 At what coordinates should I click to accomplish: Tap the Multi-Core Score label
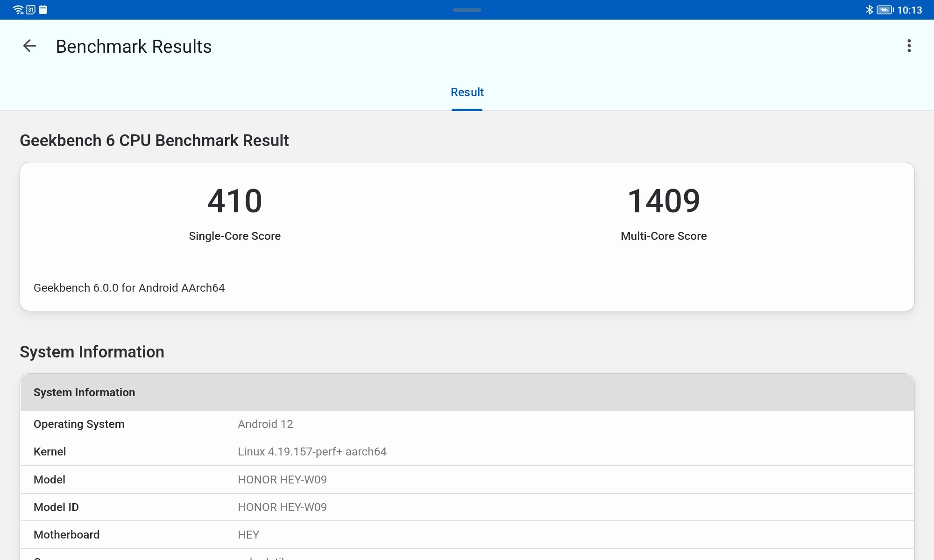[663, 236]
